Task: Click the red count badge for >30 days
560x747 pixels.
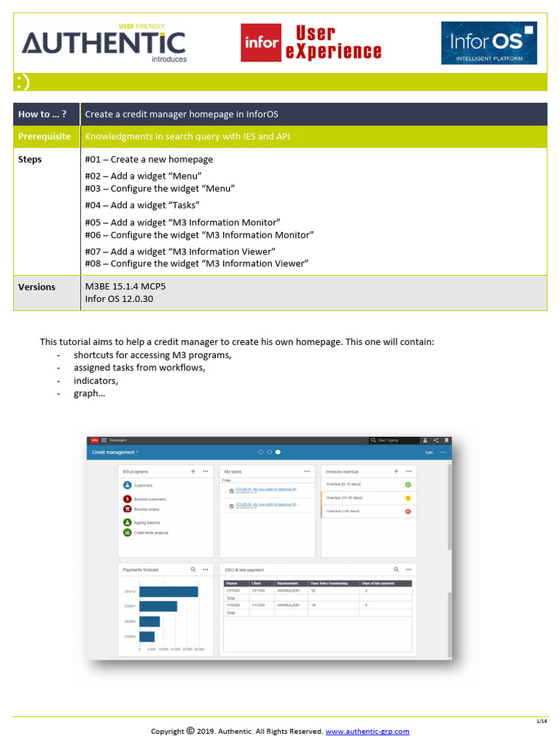Action: 408,511
